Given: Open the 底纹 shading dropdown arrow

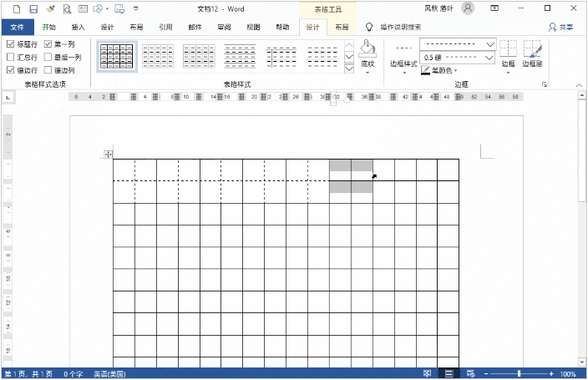Looking at the screenshot, I should tap(367, 73).
